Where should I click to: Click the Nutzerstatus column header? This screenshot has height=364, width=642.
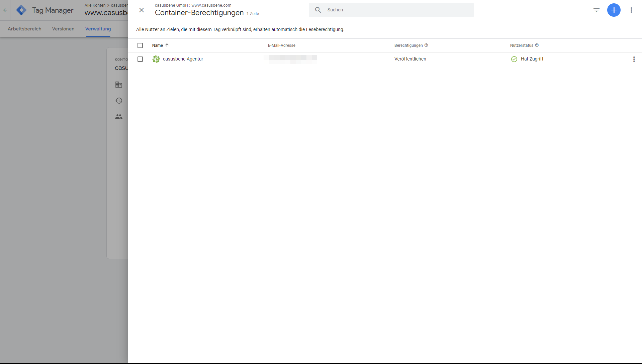tap(521, 45)
